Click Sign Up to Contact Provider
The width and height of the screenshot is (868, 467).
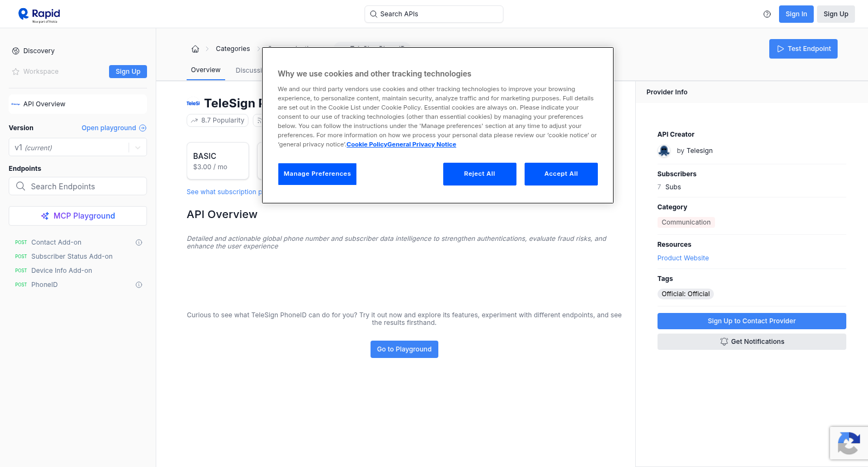coord(751,321)
